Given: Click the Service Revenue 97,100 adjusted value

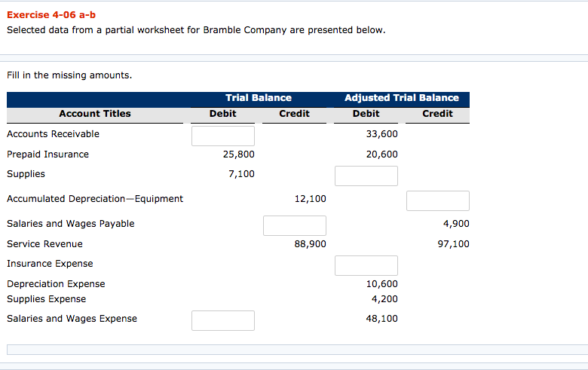Looking at the screenshot, I should coord(453,244).
